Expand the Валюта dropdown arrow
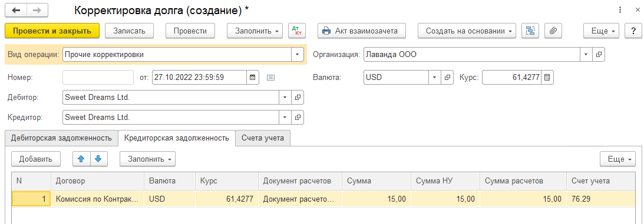Viewport: 644px width, 224px height. (435, 77)
